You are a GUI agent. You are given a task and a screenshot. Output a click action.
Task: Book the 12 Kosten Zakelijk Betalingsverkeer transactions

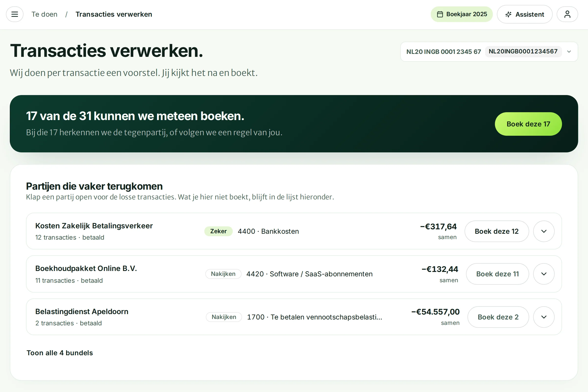(497, 231)
